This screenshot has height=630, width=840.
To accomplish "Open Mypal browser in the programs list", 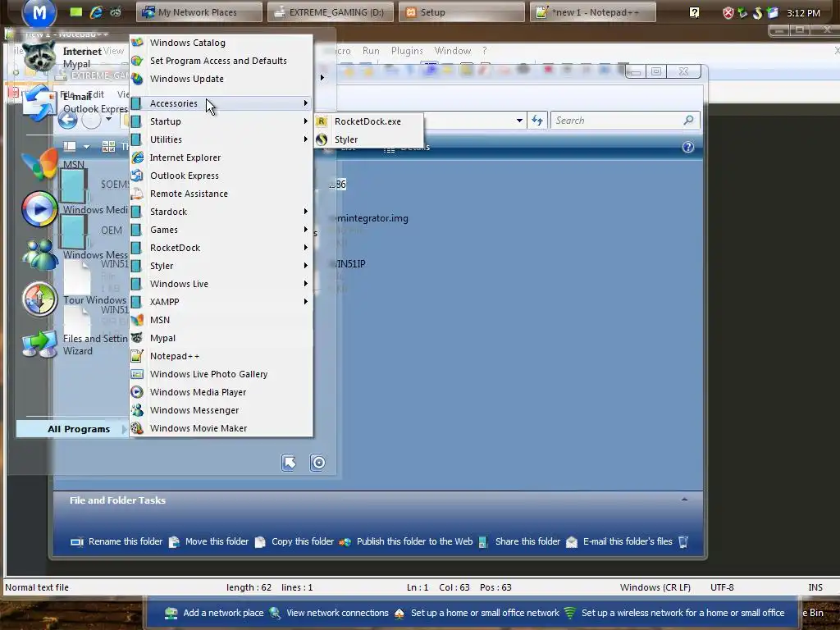I will point(221,338).
